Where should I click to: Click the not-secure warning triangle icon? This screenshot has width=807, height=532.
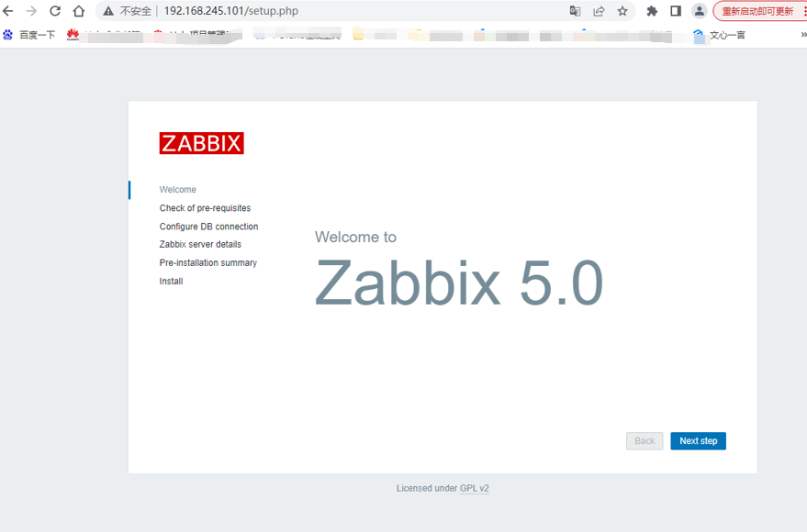pyautogui.click(x=108, y=11)
